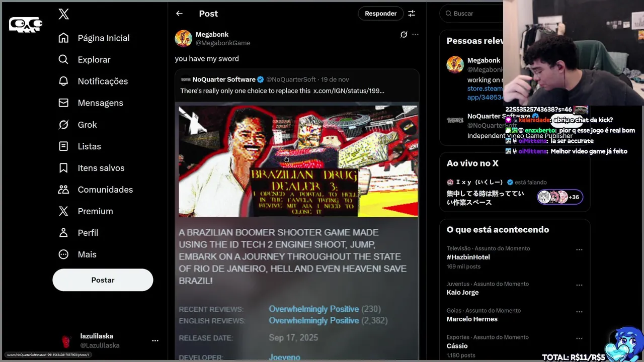Viewport: 644px width, 362px height.
Task: Open Megabonk display name link
Action: click(x=212, y=35)
